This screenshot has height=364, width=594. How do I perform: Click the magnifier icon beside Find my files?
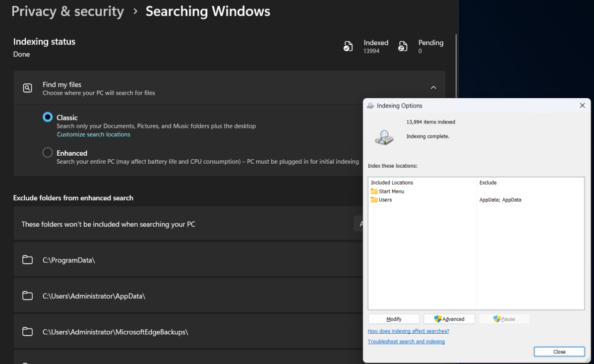(27, 87)
